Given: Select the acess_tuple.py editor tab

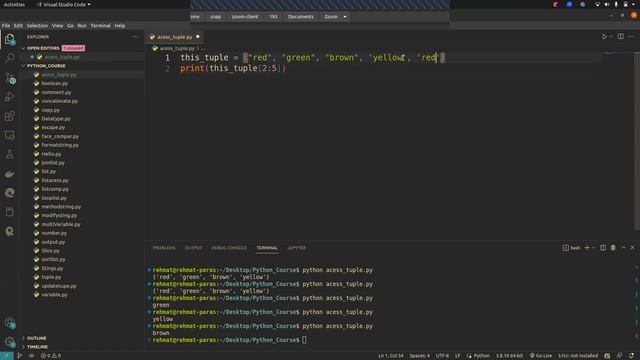Looking at the screenshot, I should (x=175, y=37).
